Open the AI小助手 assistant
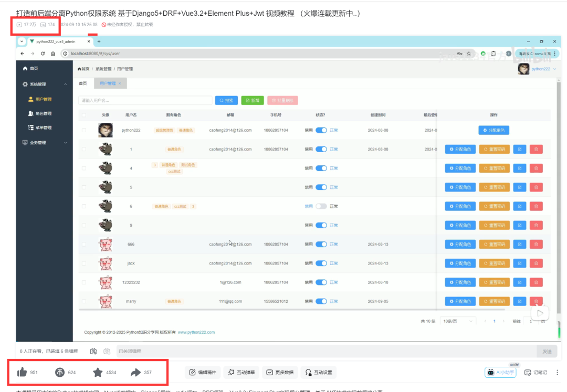Viewport: 567px width, 392px height. [500, 373]
